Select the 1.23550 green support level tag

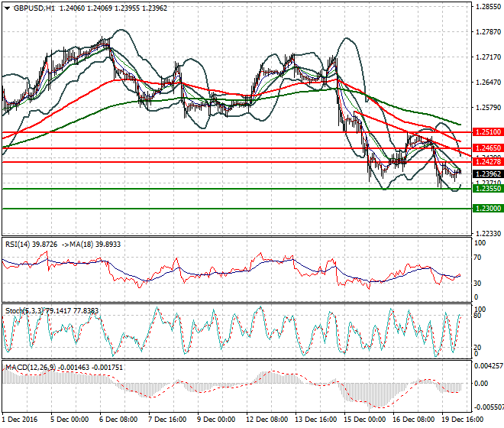coord(487,188)
